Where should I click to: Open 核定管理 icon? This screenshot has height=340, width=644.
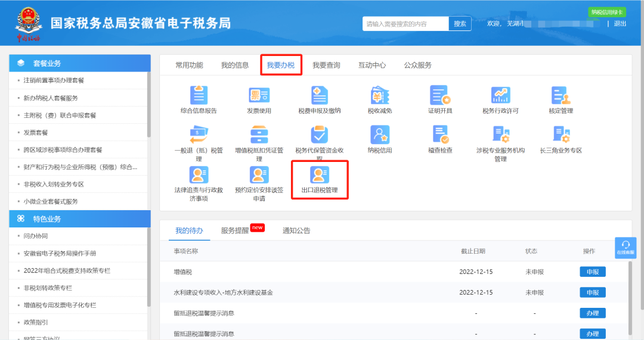561,95
